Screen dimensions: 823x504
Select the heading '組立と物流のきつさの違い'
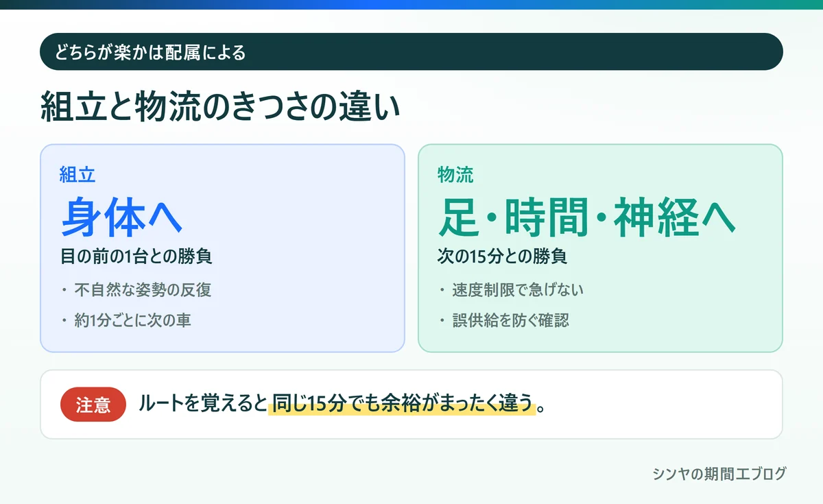(219, 108)
